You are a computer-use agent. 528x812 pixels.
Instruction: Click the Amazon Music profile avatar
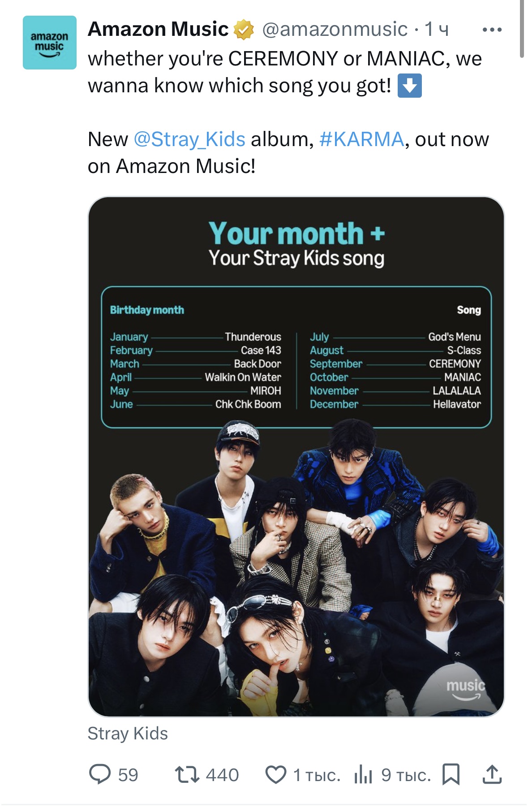50,43
